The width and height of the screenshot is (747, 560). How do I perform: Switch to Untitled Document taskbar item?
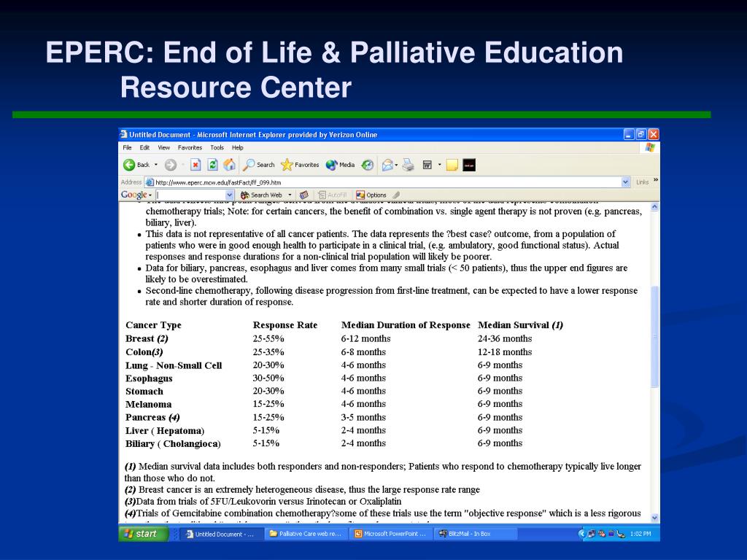point(222,534)
